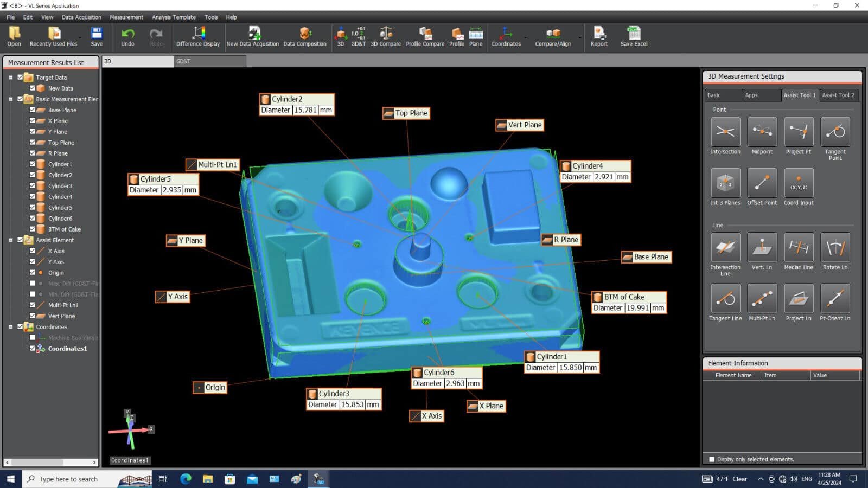Screen dimensions: 868x488
Task: Collapse the Basic Measurement Element tree node
Action: [10, 99]
